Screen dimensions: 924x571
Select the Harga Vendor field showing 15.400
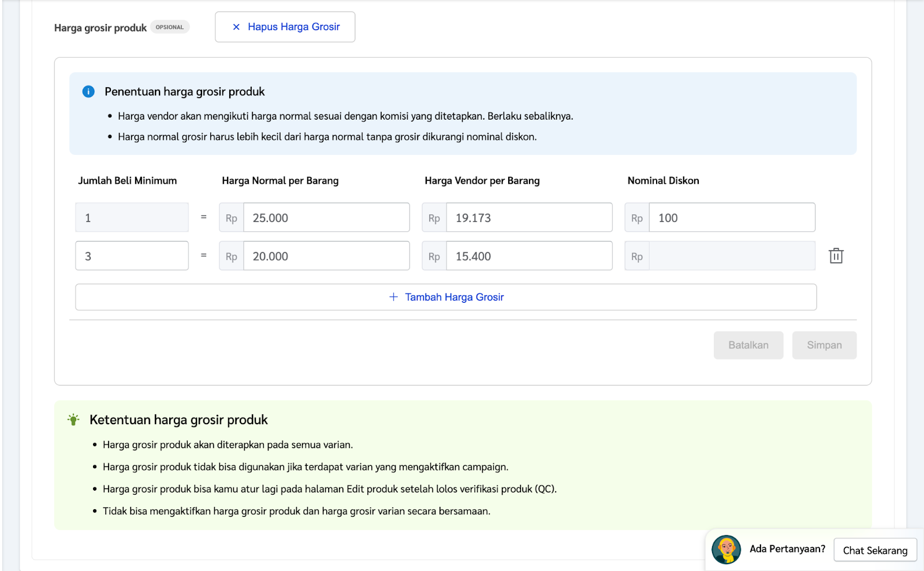[530, 255]
